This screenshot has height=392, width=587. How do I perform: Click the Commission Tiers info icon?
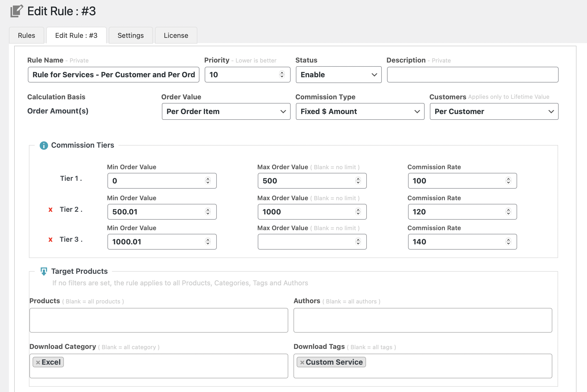pyautogui.click(x=44, y=145)
